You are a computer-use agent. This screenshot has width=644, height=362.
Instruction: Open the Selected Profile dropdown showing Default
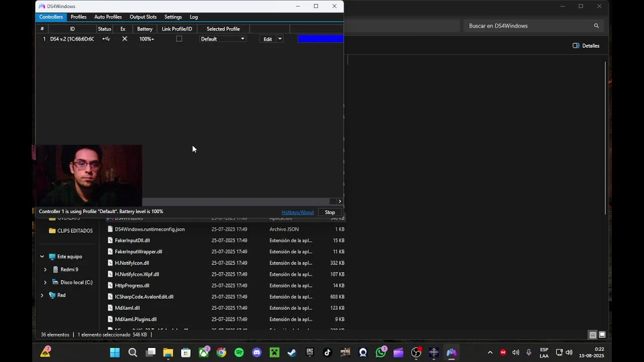pos(222,39)
